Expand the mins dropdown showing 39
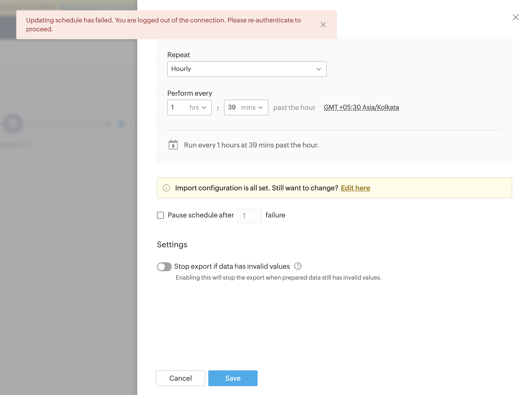532x395 pixels. click(246, 108)
